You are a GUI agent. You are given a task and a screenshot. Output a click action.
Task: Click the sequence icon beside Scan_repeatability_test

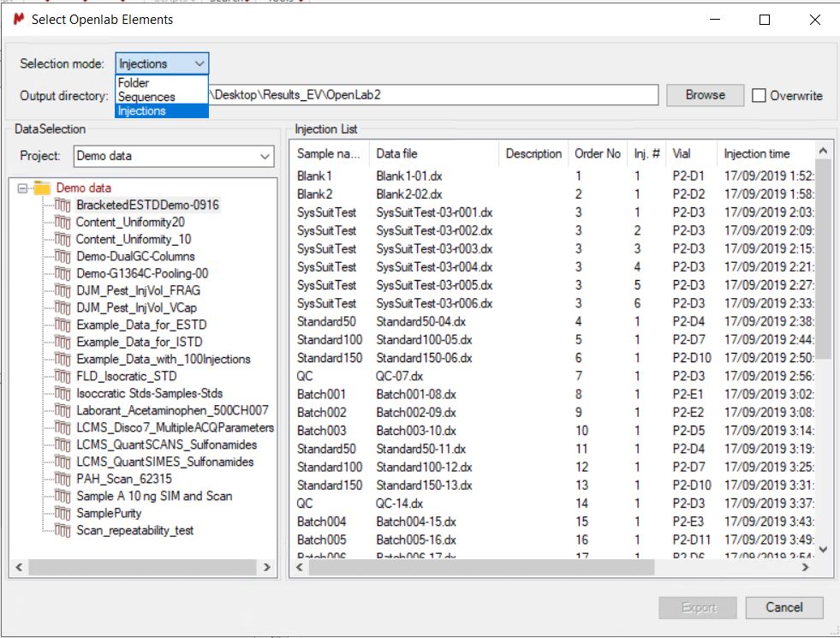pos(63,531)
